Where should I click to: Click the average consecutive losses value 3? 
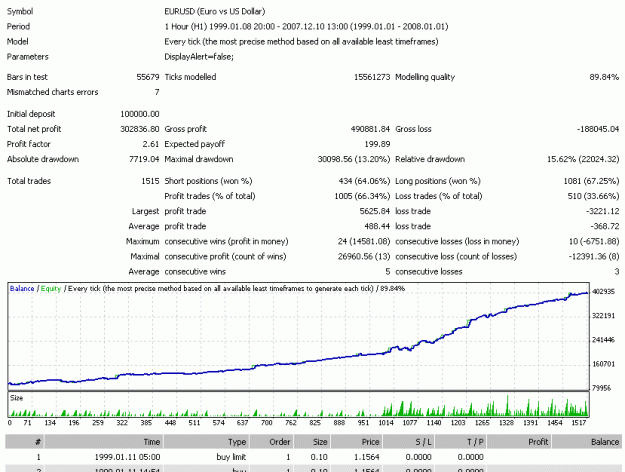(617, 272)
